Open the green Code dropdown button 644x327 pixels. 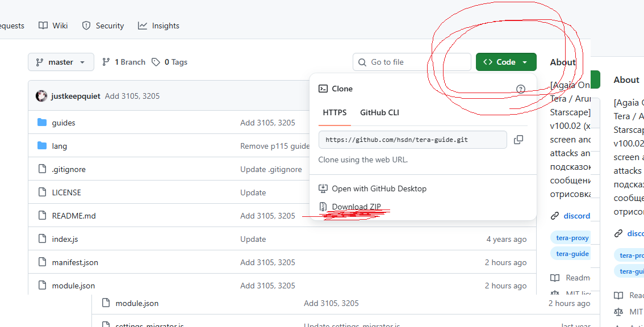pyautogui.click(x=505, y=62)
